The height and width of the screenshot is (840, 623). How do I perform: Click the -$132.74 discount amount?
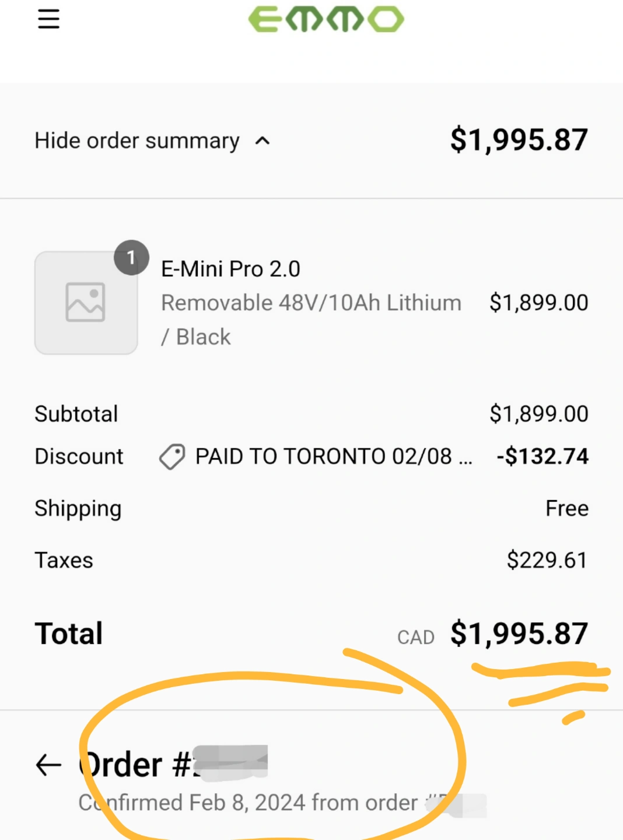click(542, 456)
